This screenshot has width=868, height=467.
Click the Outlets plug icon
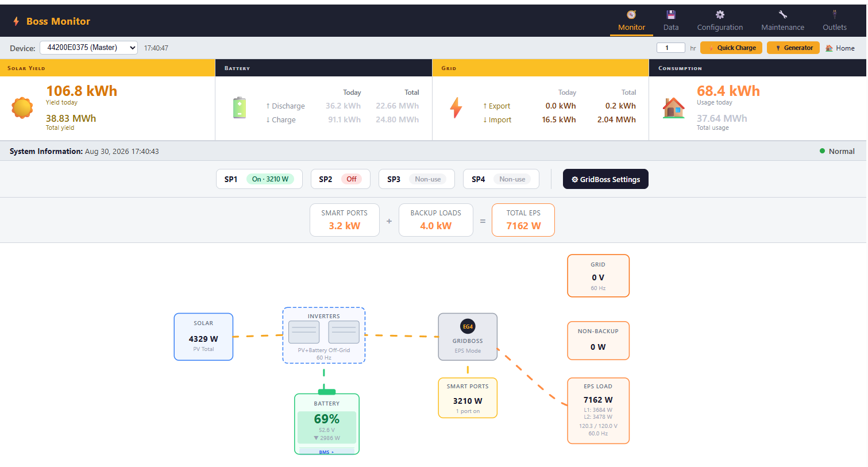click(835, 14)
